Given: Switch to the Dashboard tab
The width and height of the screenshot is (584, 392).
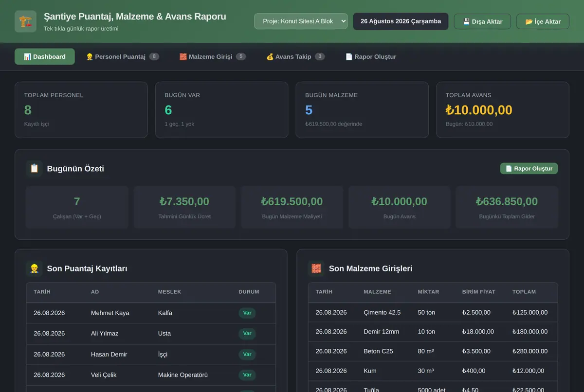Looking at the screenshot, I should pyautogui.click(x=45, y=56).
